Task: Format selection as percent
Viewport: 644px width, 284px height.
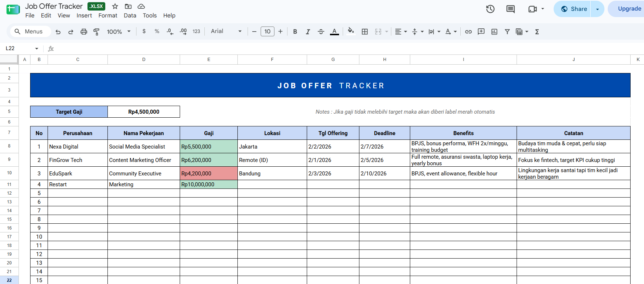Action: coord(157,31)
